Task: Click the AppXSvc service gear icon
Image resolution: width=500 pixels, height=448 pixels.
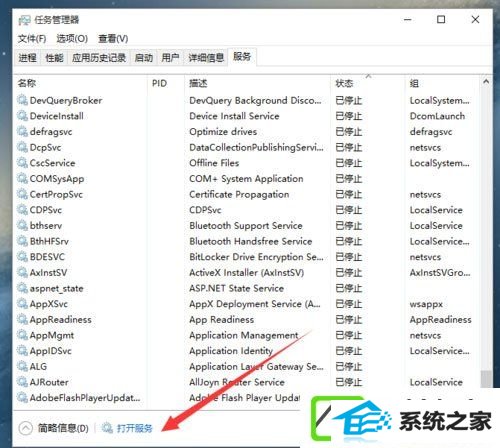Action: click(22, 304)
